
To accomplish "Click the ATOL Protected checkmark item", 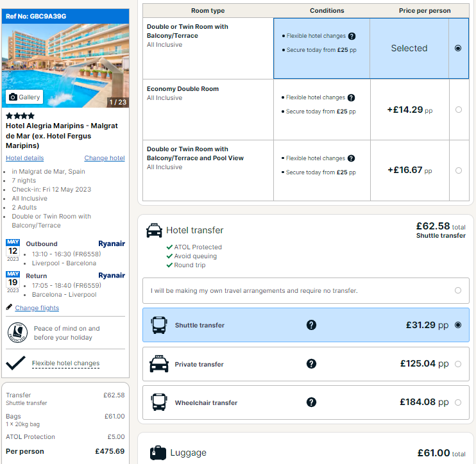I will coord(194,247).
